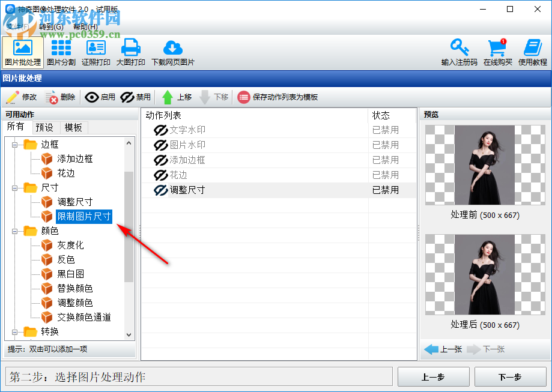This screenshot has height=392, width=552.
Task: Open the 图片批处理 batch processing tool
Action: (x=23, y=52)
